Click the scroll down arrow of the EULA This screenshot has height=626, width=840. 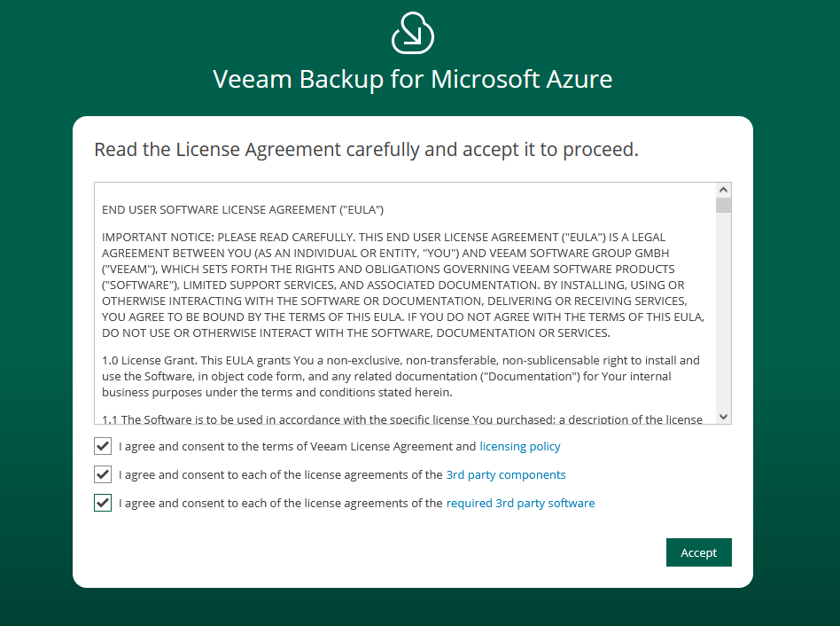coord(724,416)
